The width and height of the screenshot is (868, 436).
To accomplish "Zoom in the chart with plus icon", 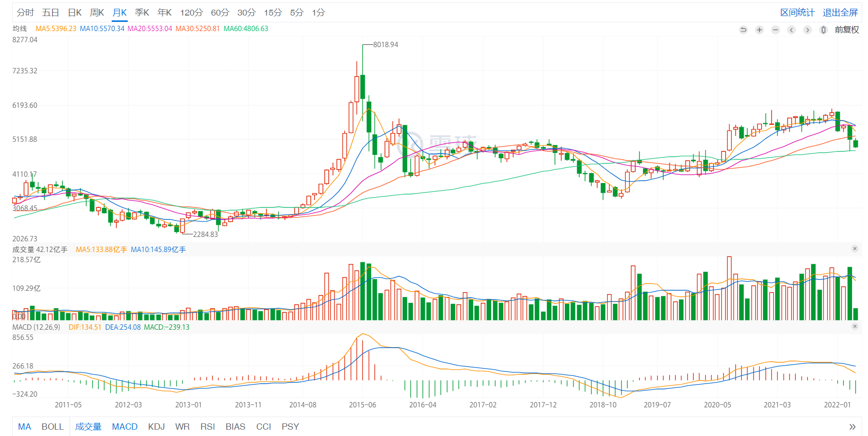I will point(759,30).
